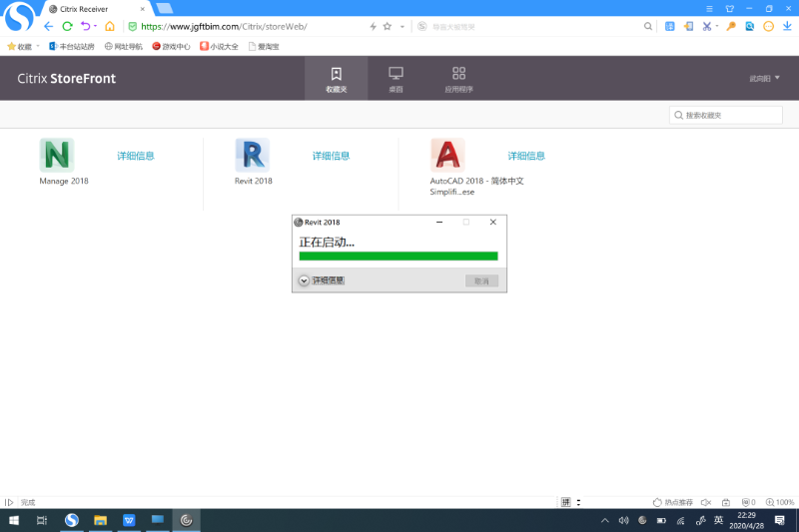Click the blue page-search toolbar icon
Screen dimensions: 799x532
[x=750, y=27]
